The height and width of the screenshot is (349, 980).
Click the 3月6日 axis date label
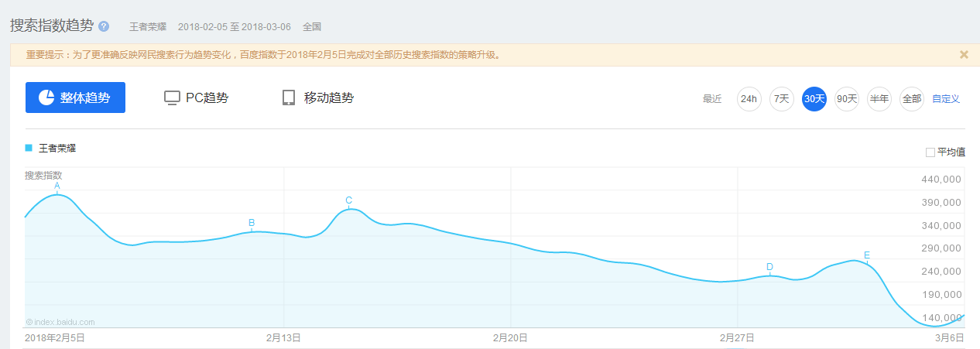click(x=949, y=338)
